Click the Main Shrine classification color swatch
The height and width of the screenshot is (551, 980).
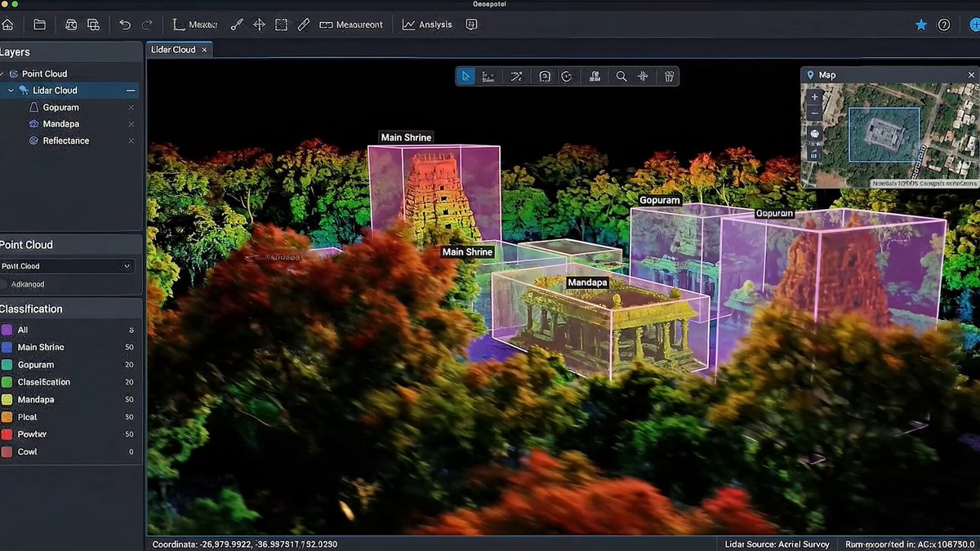point(7,347)
